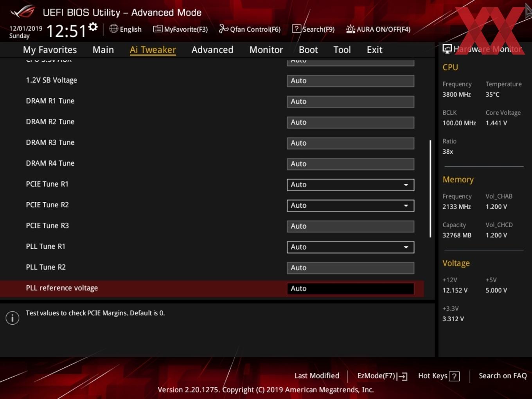Click PCIE Tune R3 value field
The width and height of the screenshot is (532, 399).
350,226
